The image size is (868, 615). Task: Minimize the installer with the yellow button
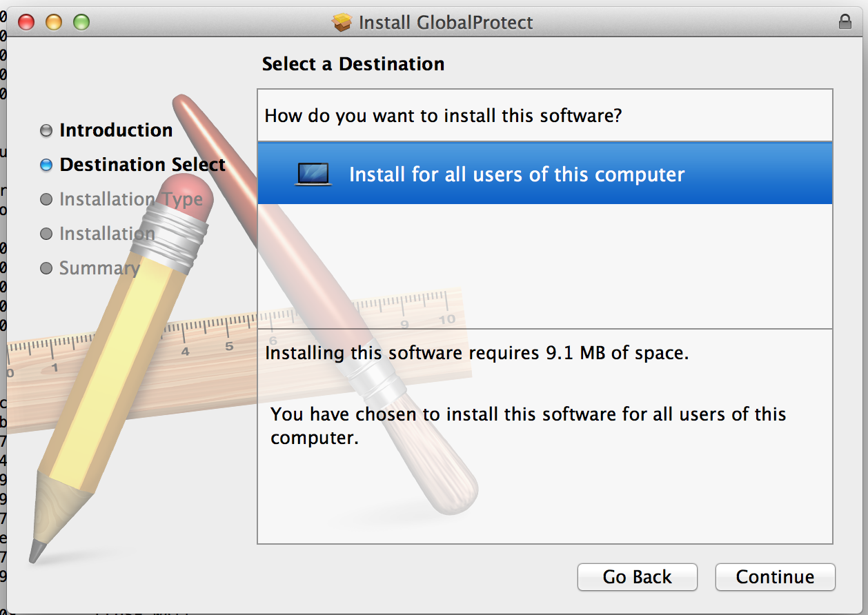pyautogui.click(x=54, y=22)
